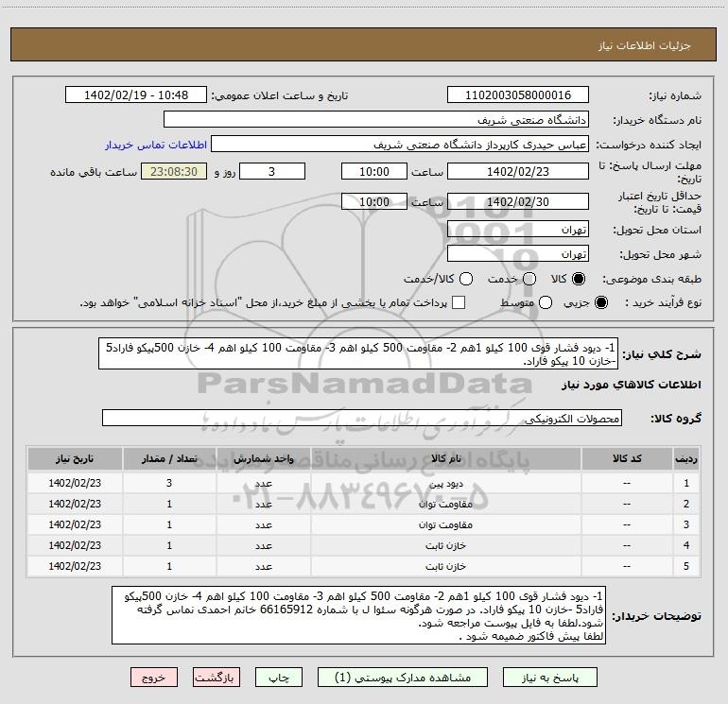Image resolution: width=728 pixels, height=704 pixels.
Task: Select the کالا/خدمت radio button
Action: coord(466,279)
